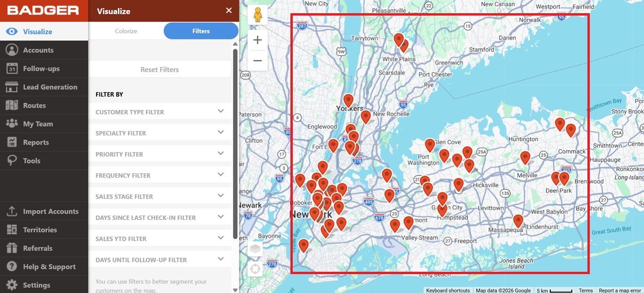Switch to the Filters tab
Image resolution: width=644 pixels, height=293 pixels.
click(x=201, y=31)
